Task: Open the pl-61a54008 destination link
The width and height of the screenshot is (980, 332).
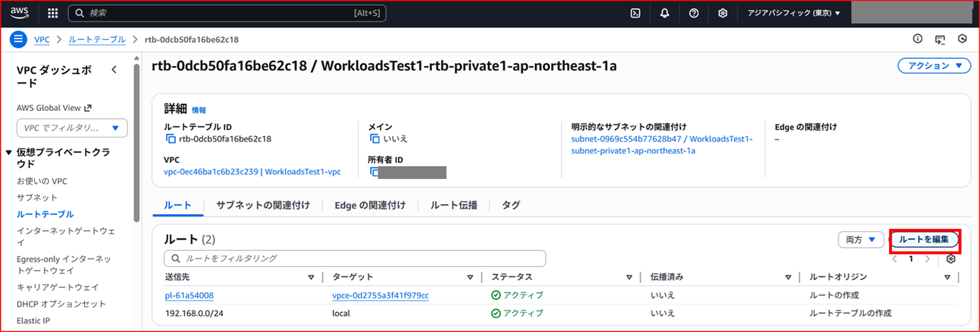Action: coord(190,295)
